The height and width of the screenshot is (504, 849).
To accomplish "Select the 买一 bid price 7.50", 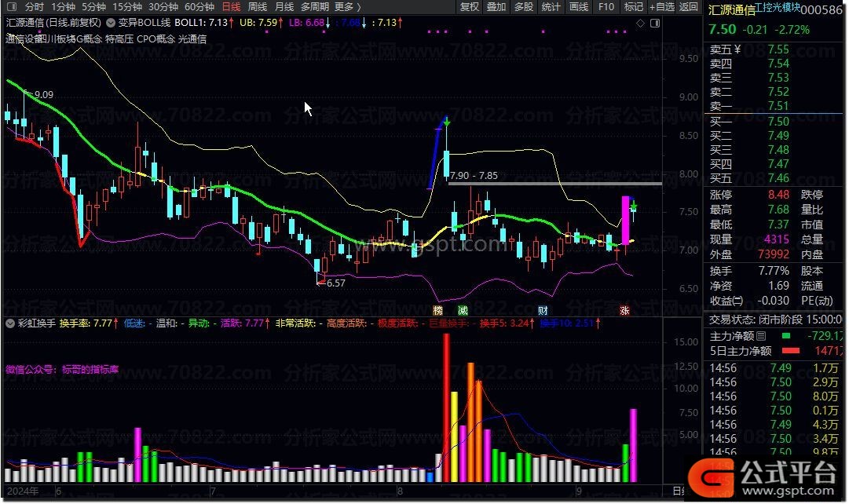I will pyautogui.click(x=778, y=122).
